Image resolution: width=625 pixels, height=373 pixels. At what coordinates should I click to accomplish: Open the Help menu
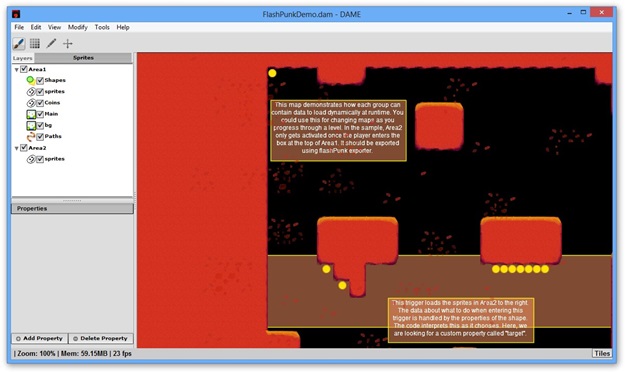123,27
